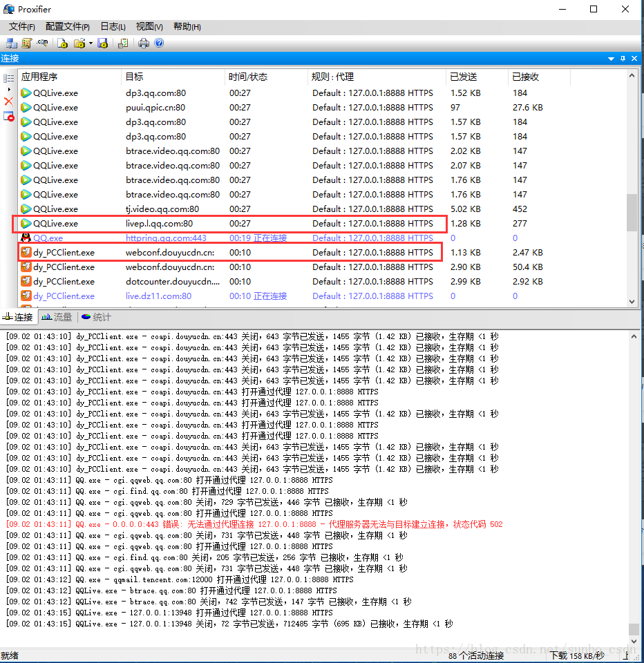The image size is (644, 663).
Task: Click connection list scrollbar down arrow
Action: tap(632, 302)
